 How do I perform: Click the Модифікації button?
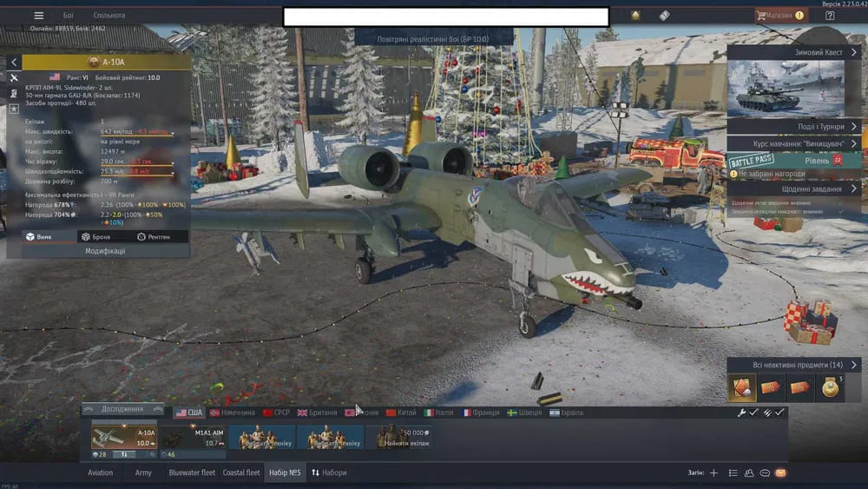click(x=105, y=251)
